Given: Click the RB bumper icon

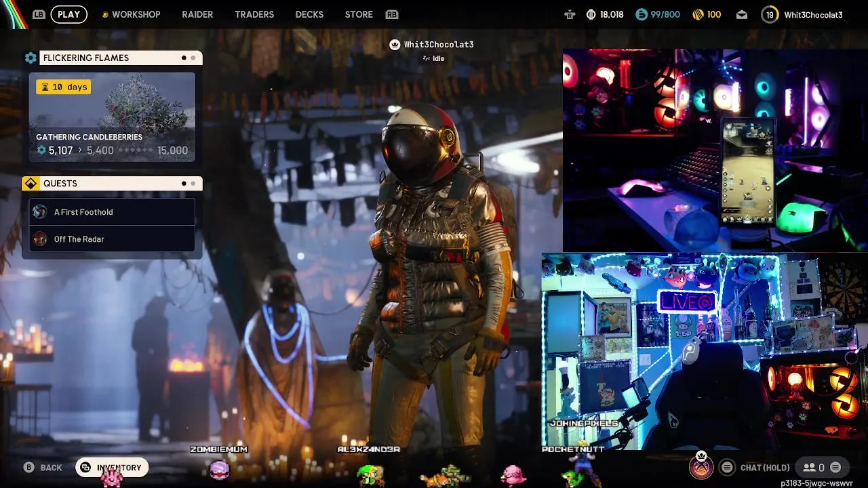Looking at the screenshot, I should 391,14.
